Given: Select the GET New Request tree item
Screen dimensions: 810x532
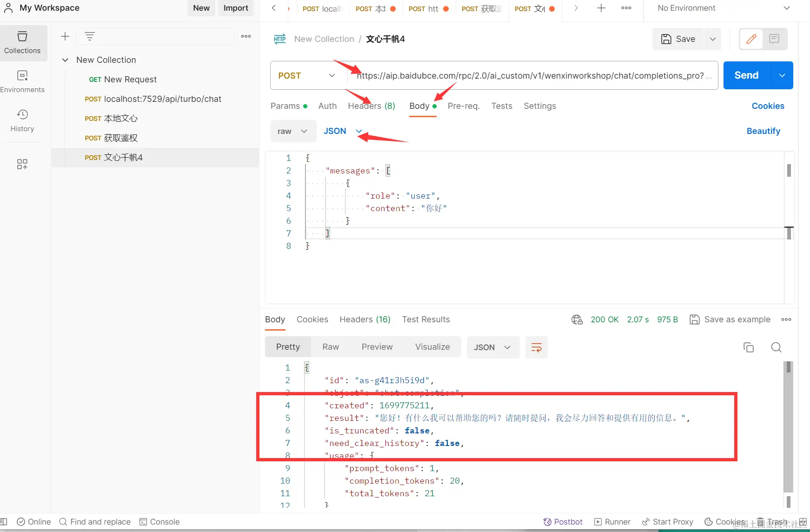Looking at the screenshot, I should 155,80.
